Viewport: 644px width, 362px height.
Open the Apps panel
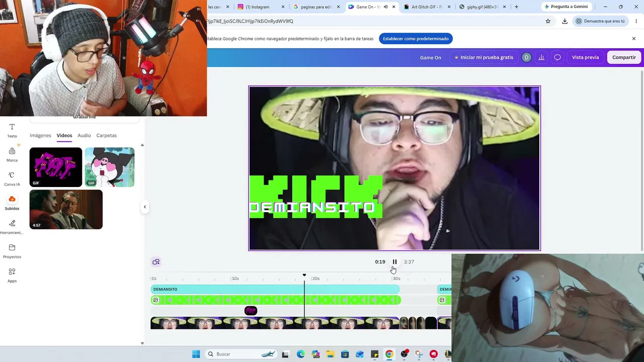12,275
